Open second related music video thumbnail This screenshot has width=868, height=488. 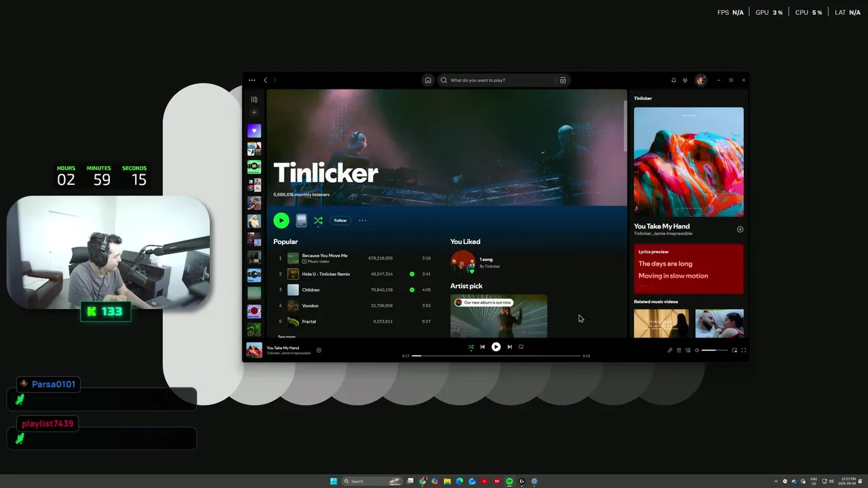click(719, 323)
